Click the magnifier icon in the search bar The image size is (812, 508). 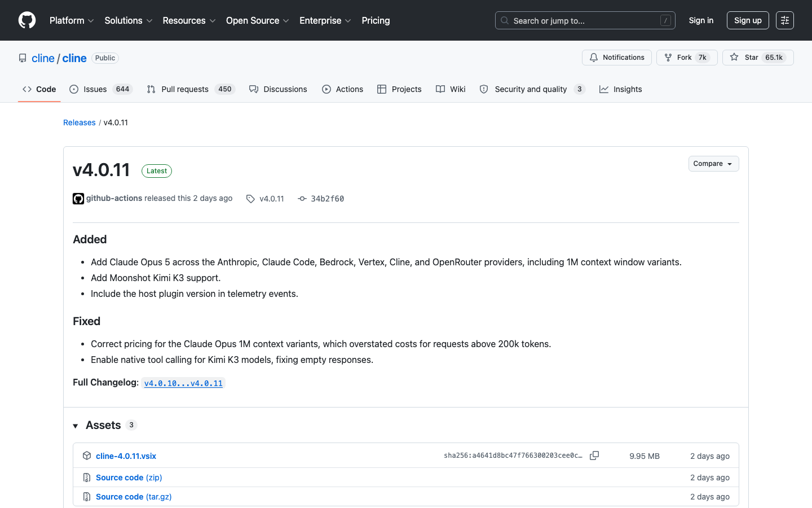[505, 20]
